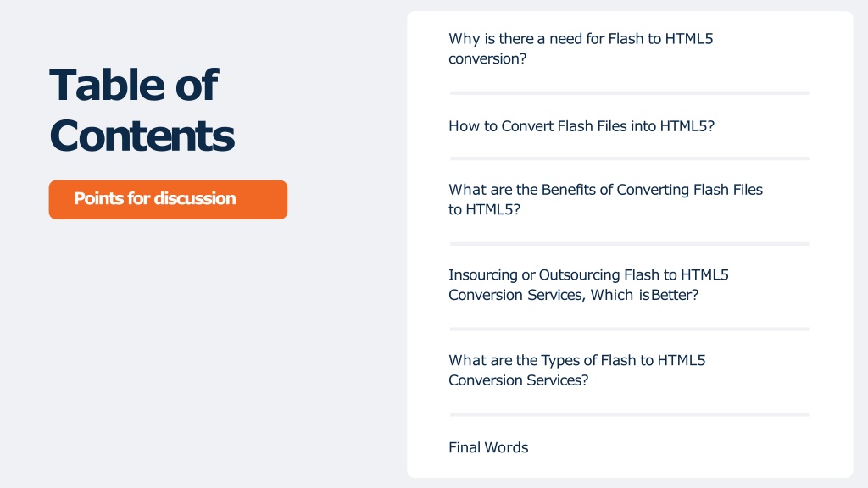Open 'Why is there a need for Flash' entry
The height and width of the screenshot is (488, 868).
(581, 48)
